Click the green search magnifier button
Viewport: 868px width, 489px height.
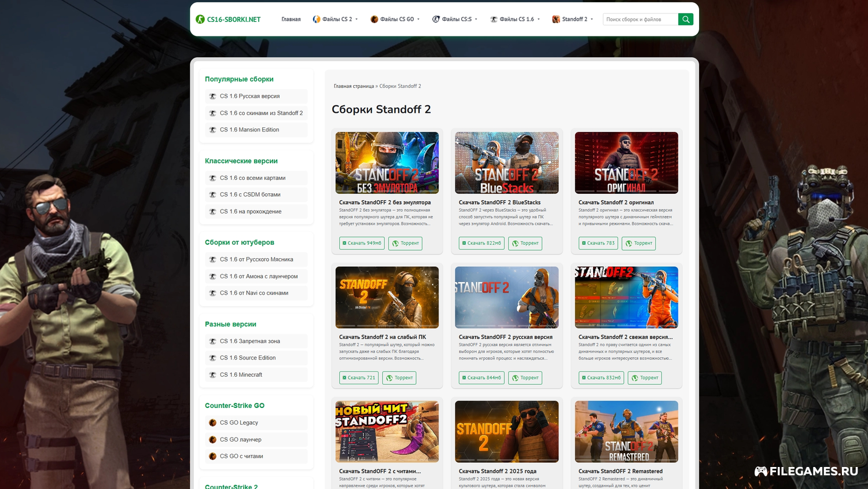pos(685,19)
